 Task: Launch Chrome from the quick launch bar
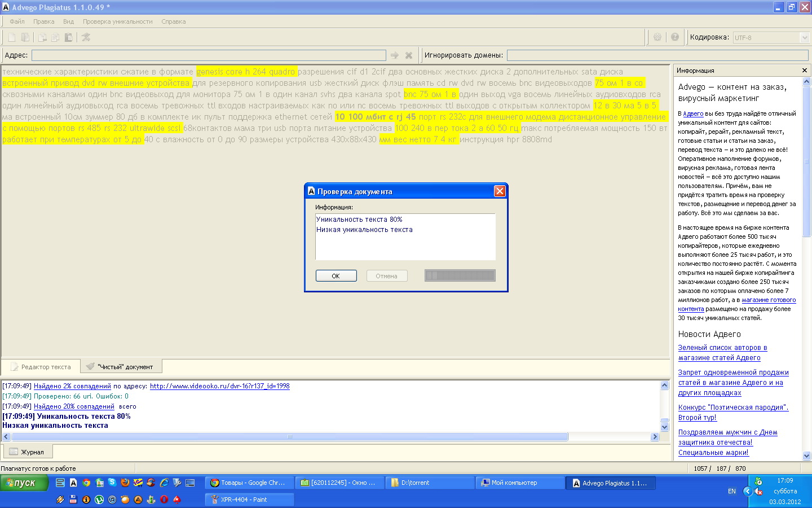[86, 483]
